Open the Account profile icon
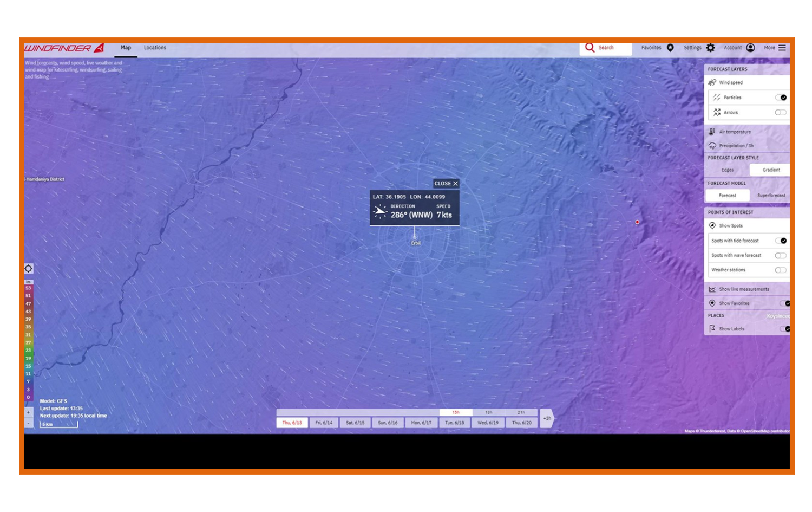 click(x=750, y=48)
